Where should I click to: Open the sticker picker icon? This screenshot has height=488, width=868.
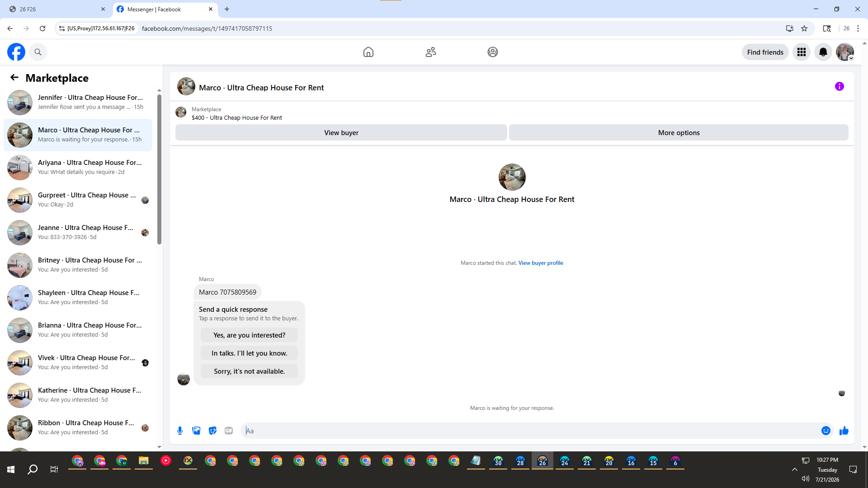click(212, 431)
